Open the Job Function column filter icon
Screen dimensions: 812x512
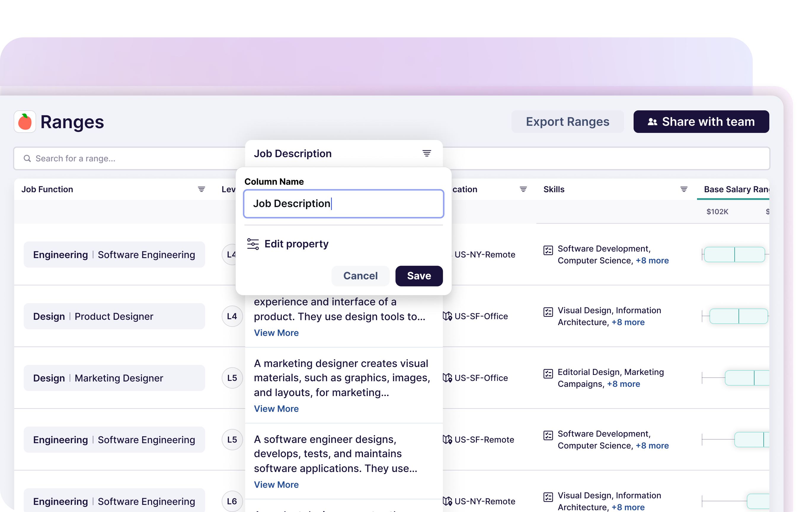201,189
